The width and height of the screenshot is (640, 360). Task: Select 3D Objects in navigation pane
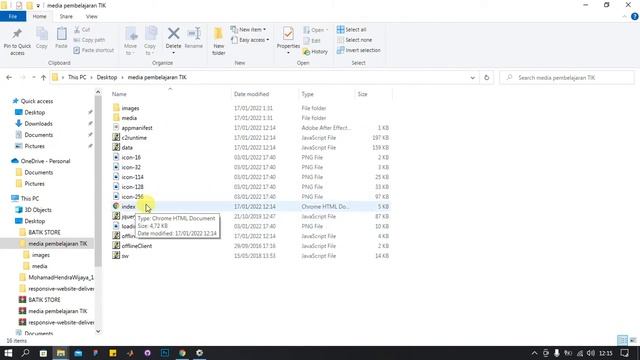38,209
